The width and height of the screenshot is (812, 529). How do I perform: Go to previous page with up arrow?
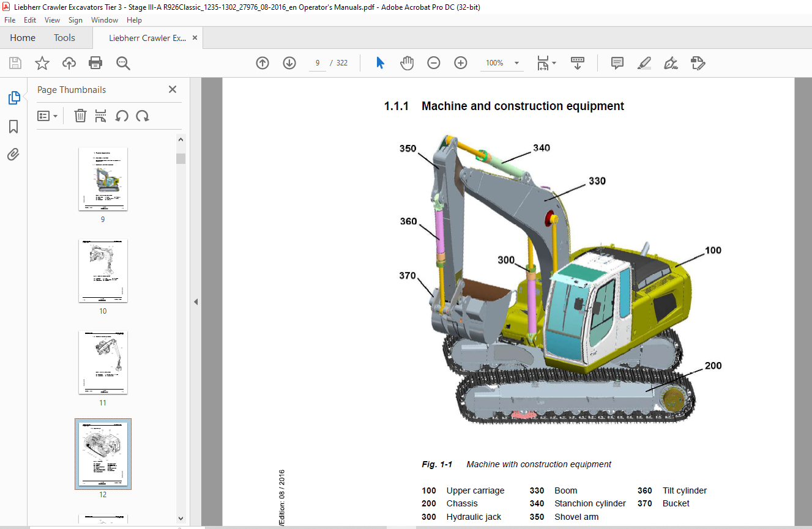click(263, 63)
